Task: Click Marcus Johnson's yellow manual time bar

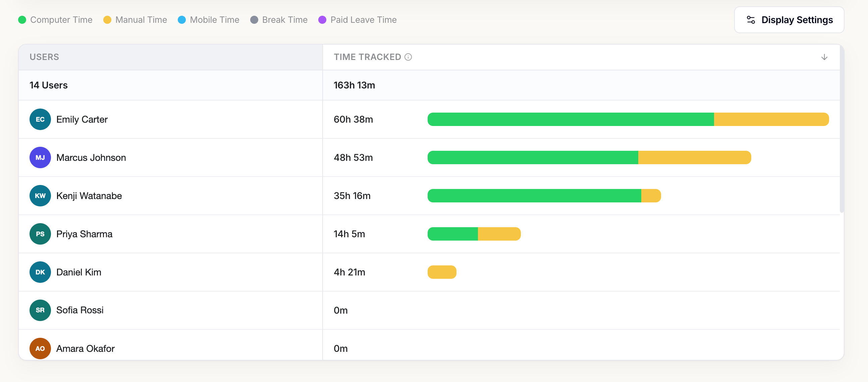Action: click(x=695, y=157)
